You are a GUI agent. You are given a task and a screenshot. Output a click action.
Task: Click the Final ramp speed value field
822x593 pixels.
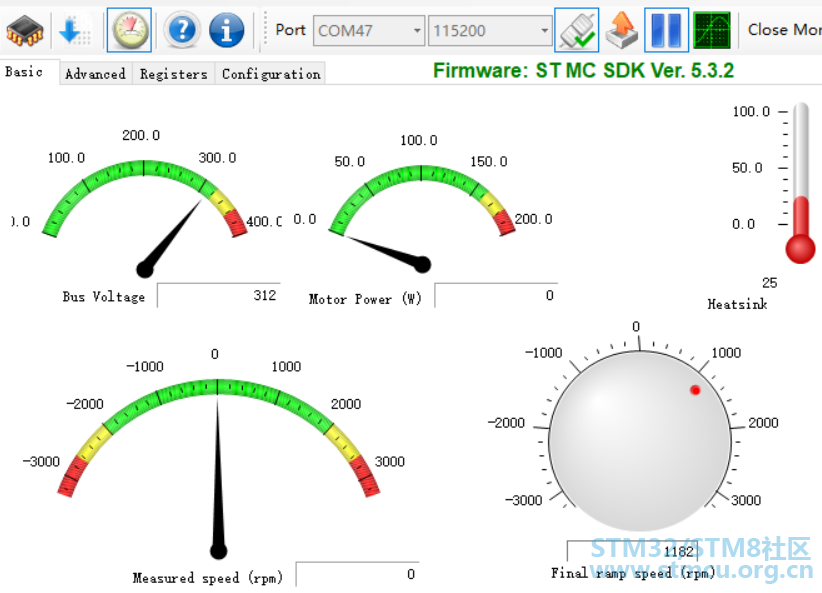632,551
